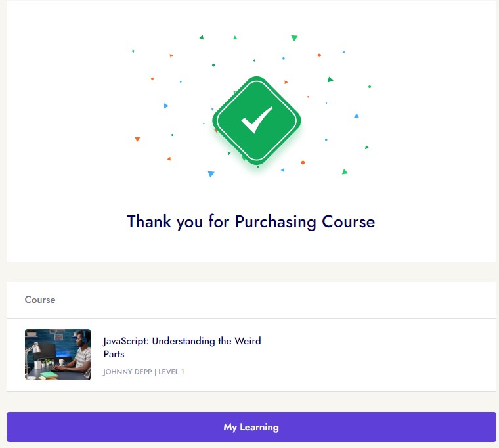Screen dimensions: 499x448
Task: Click the orange dot confetti at the upper right
Action: tap(319, 55)
